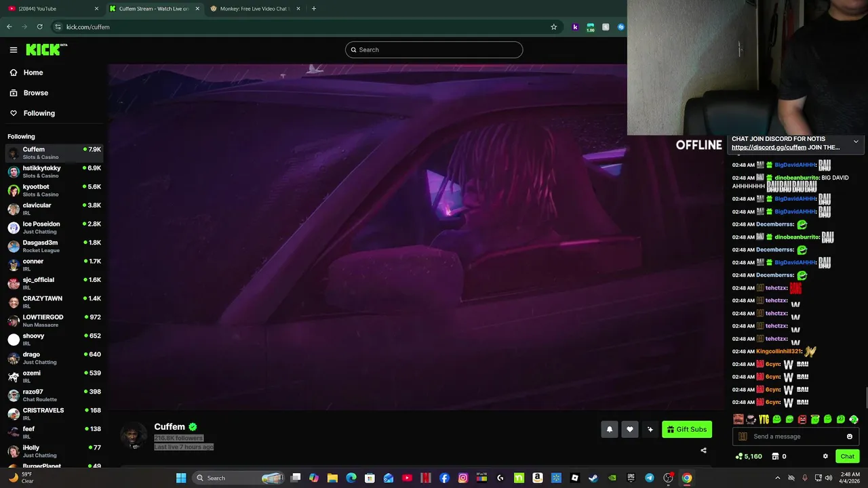The width and height of the screenshot is (868, 488).
Task: Open CRISTRAVELS channel in sidebar
Action: 54,413
